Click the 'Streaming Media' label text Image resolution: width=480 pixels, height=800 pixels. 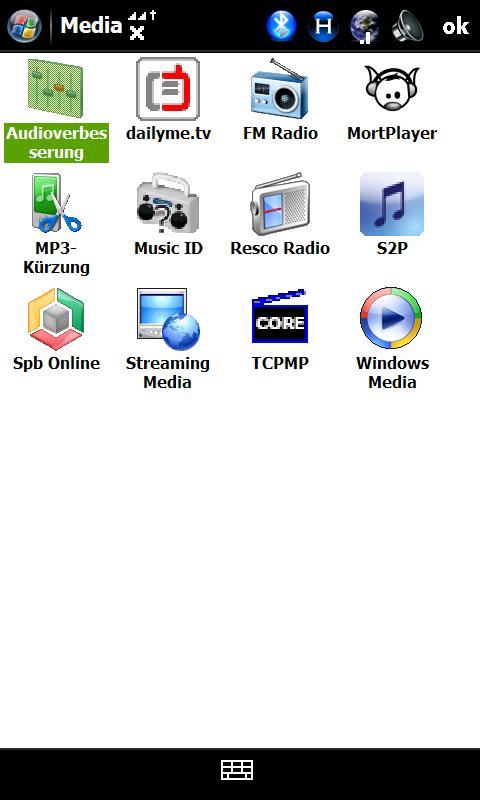point(168,372)
